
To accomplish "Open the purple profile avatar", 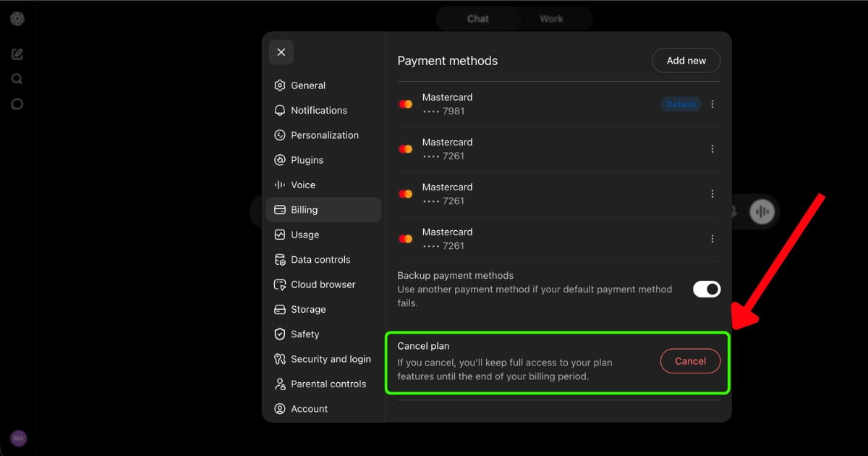I will point(19,439).
